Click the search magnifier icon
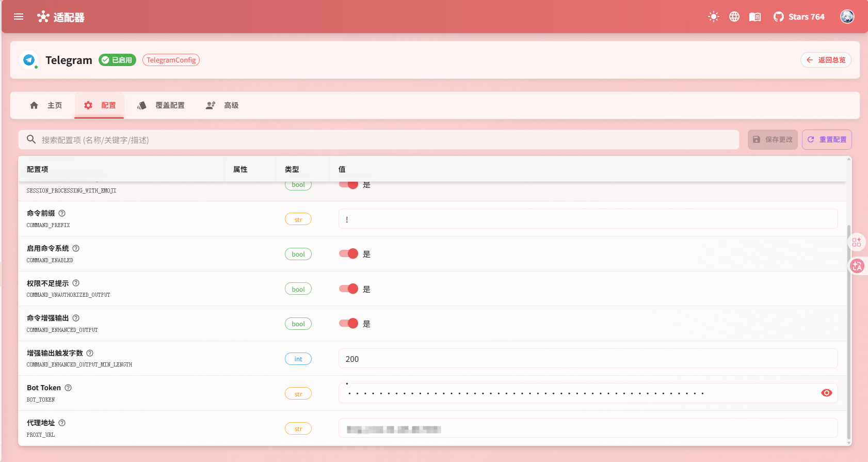Image resolution: width=868 pixels, height=462 pixels. tap(31, 139)
